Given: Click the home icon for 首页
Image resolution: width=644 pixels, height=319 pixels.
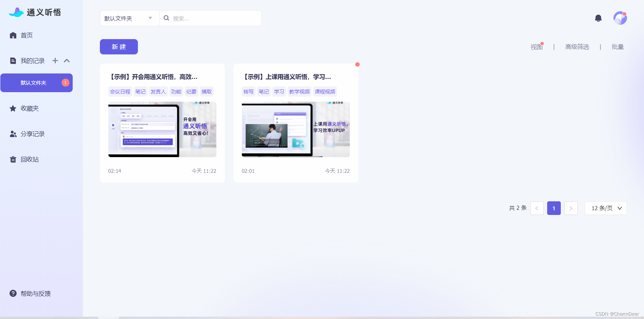Looking at the screenshot, I should click(x=13, y=35).
